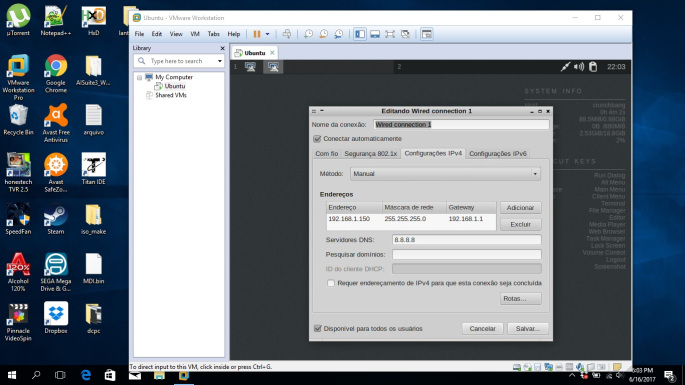Send Ctrl+Alt+Del to the VM
This screenshot has height=385, width=685.
tap(287, 34)
